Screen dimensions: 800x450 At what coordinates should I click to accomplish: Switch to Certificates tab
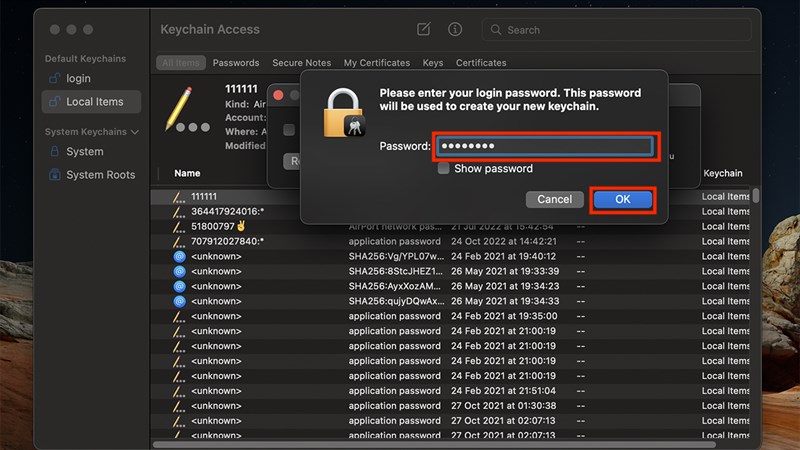coord(481,63)
